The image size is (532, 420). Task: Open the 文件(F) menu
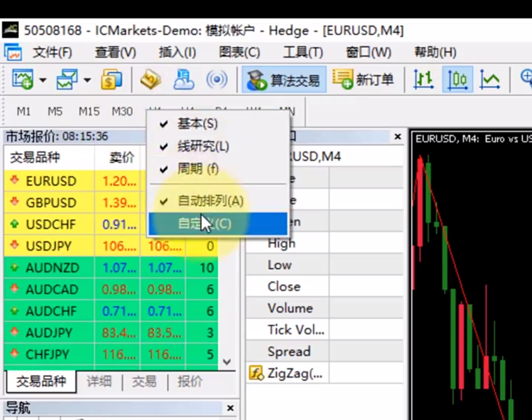pyautogui.click(x=52, y=52)
